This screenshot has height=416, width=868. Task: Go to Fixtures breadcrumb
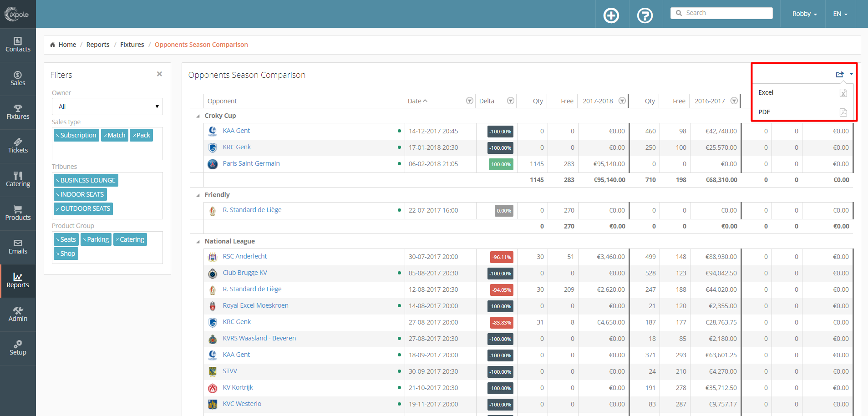pos(132,45)
